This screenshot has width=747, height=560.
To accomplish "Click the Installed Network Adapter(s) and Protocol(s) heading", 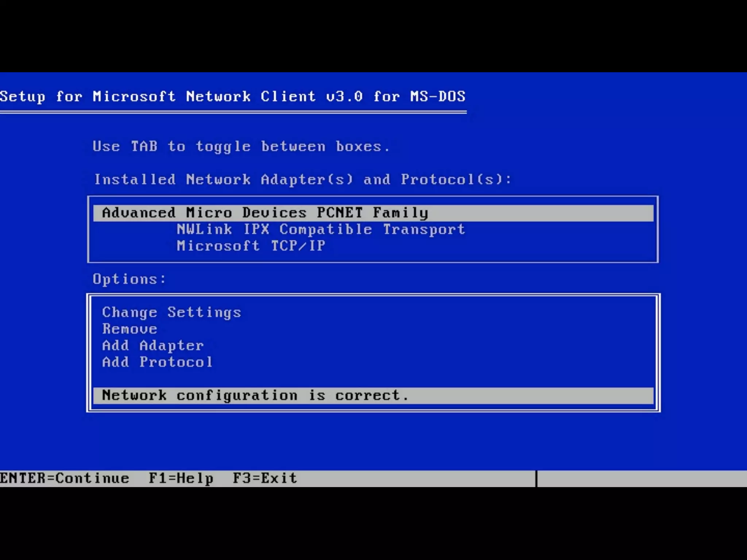I will point(303,180).
